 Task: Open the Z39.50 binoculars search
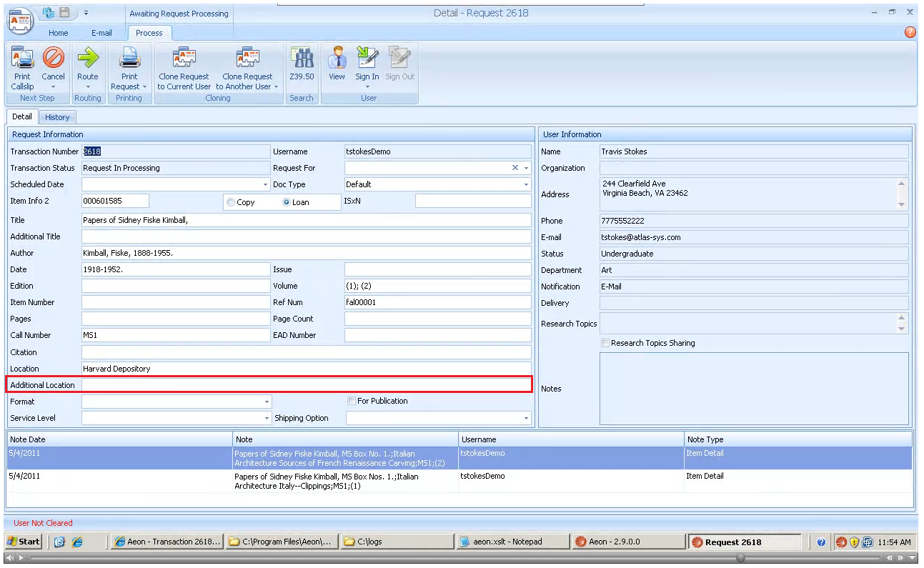[302, 59]
